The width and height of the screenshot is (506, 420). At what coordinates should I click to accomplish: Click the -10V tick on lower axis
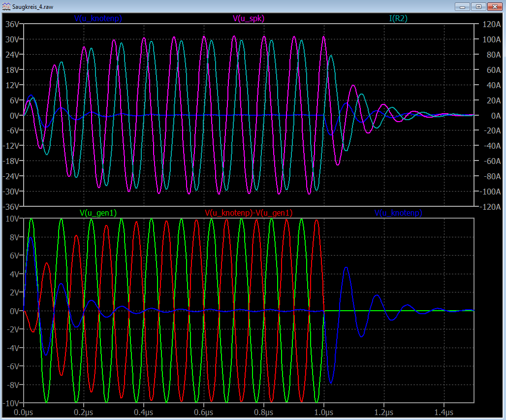(11, 403)
